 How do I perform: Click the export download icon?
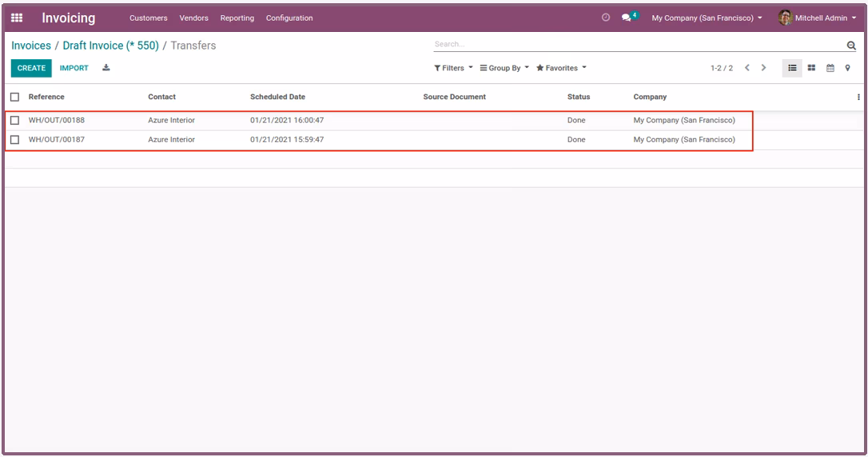[x=106, y=68]
